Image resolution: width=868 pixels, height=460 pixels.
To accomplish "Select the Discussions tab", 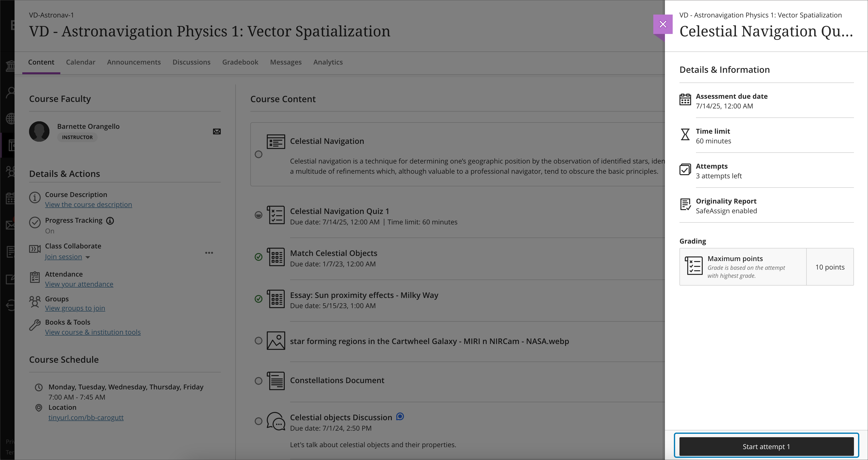I will click(x=191, y=62).
